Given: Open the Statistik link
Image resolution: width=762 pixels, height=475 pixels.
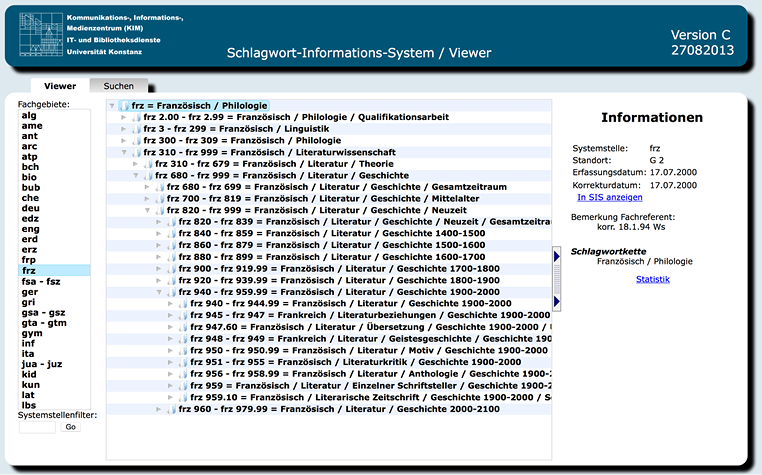Looking at the screenshot, I should pos(653,279).
